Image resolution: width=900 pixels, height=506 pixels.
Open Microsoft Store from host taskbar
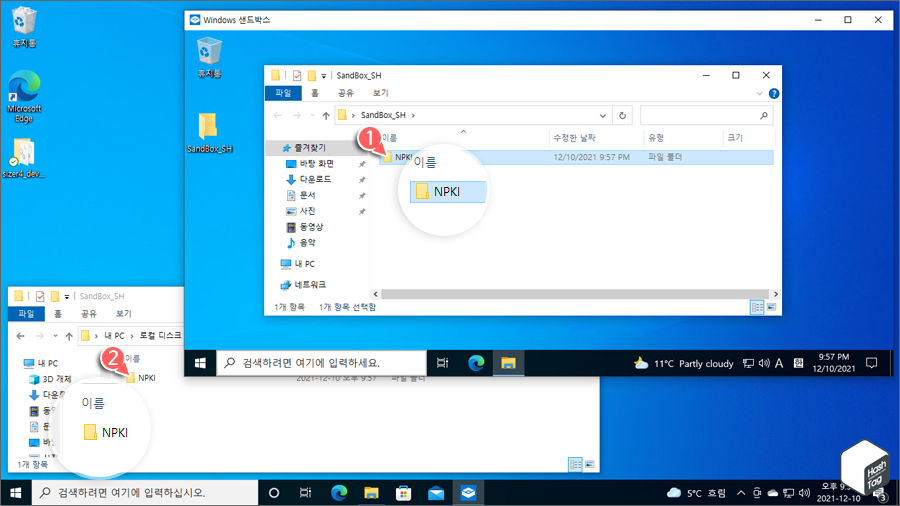click(404, 493)
